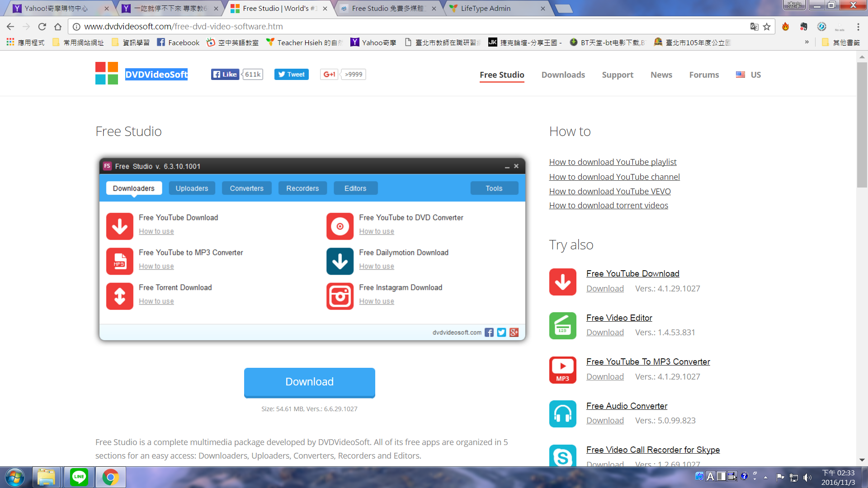Click the Free Instagram Download camera icon

pyautogui.click(x=340, y=296)
